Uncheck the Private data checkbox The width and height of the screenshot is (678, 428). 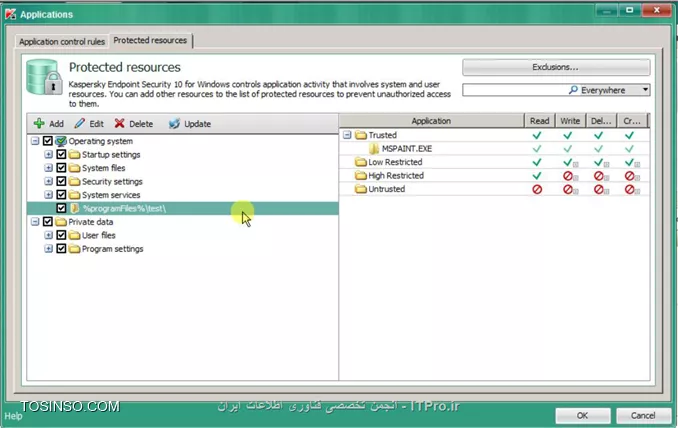48,222
